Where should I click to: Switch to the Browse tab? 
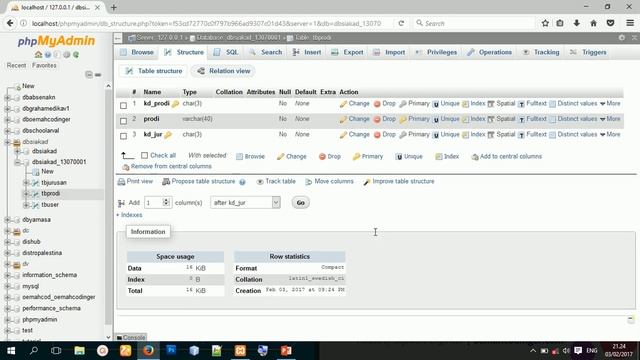click(x=137, y=52)
